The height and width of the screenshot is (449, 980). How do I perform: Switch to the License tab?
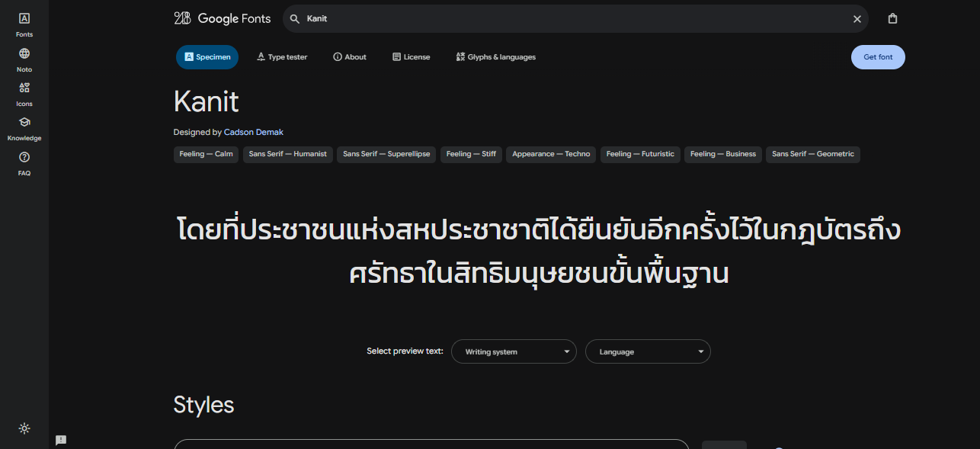411,57
